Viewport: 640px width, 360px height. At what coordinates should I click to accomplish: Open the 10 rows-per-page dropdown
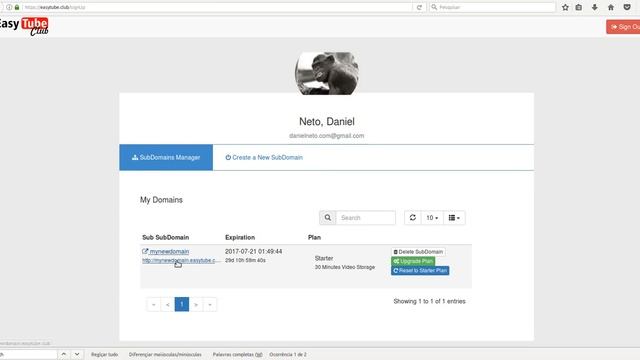point(432,218)
